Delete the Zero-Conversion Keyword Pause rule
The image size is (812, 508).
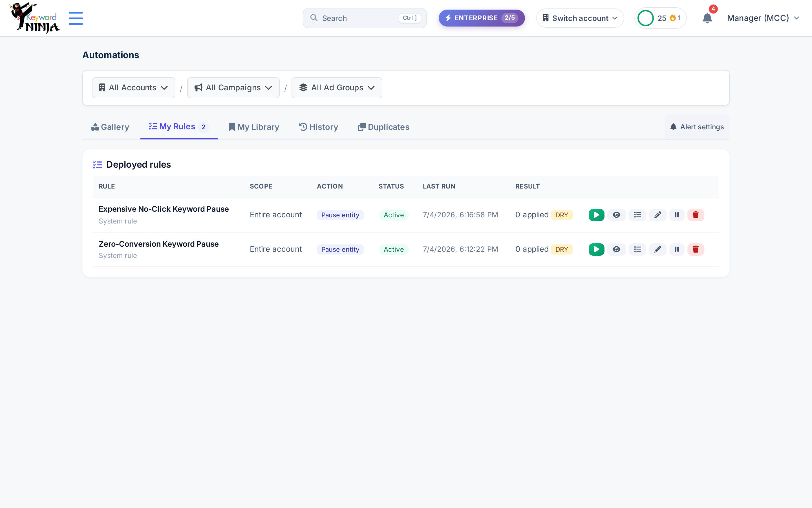[x=696, y=249]
